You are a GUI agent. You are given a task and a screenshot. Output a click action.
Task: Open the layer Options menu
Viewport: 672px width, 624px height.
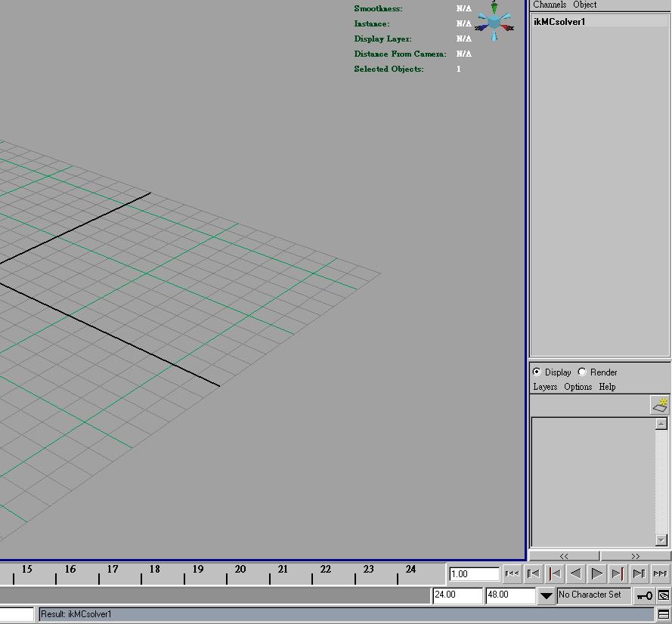tap(578, 387)
